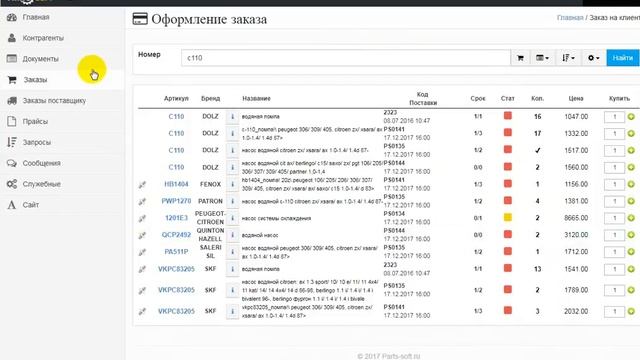Open Сайт sidebar item
The height and width of the screenshot is (360, 640).
pos(31,204)
